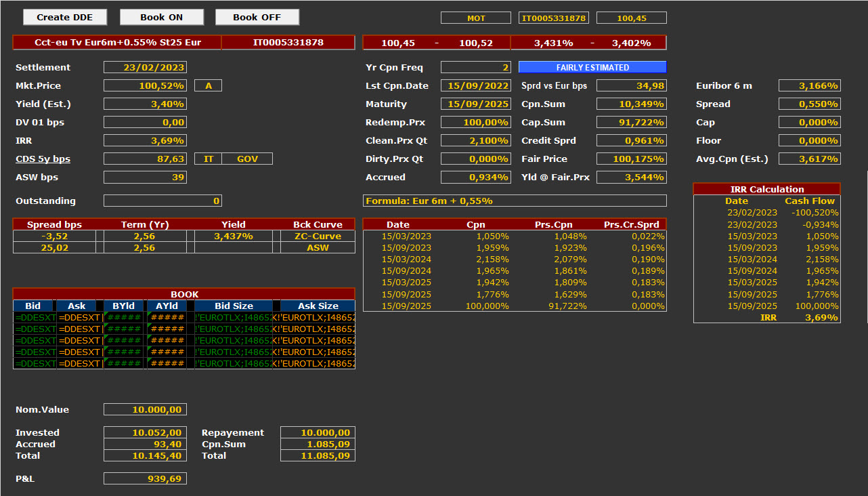Select the Settlement date field
The height and width of the screenshot is (496, 868).
pos(145,68)
